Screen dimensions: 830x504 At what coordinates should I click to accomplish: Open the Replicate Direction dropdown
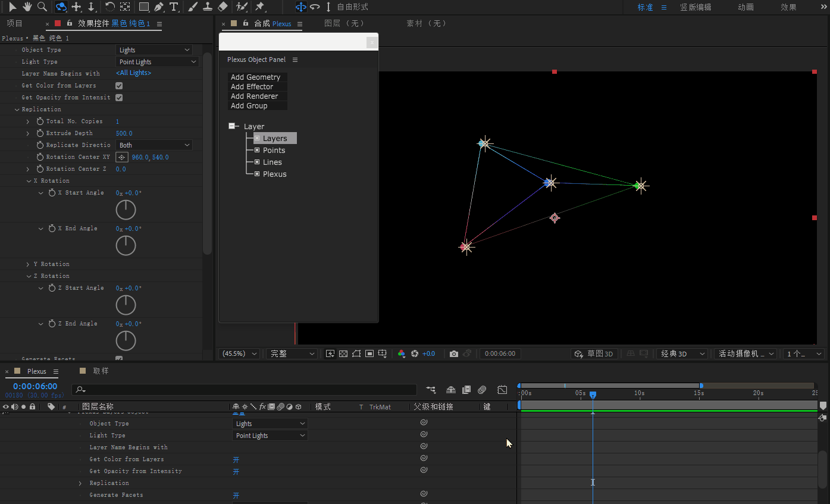154,145
